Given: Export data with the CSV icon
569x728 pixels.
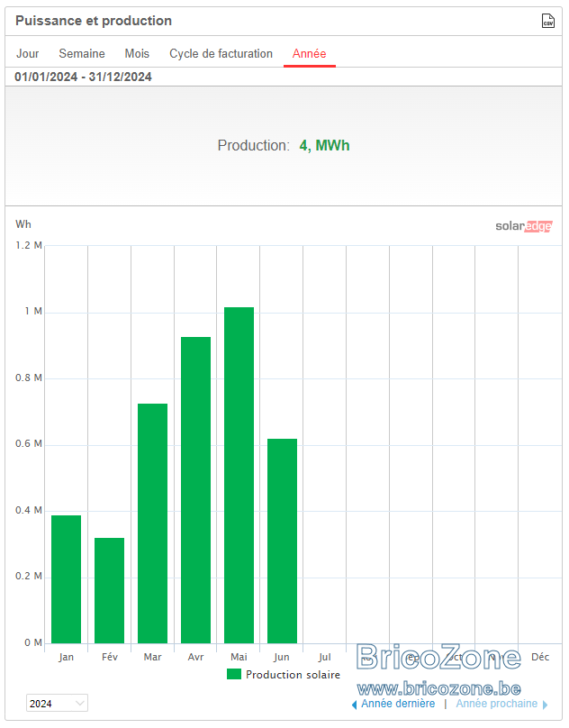Looking at the screenshot, I should (548, 21).
